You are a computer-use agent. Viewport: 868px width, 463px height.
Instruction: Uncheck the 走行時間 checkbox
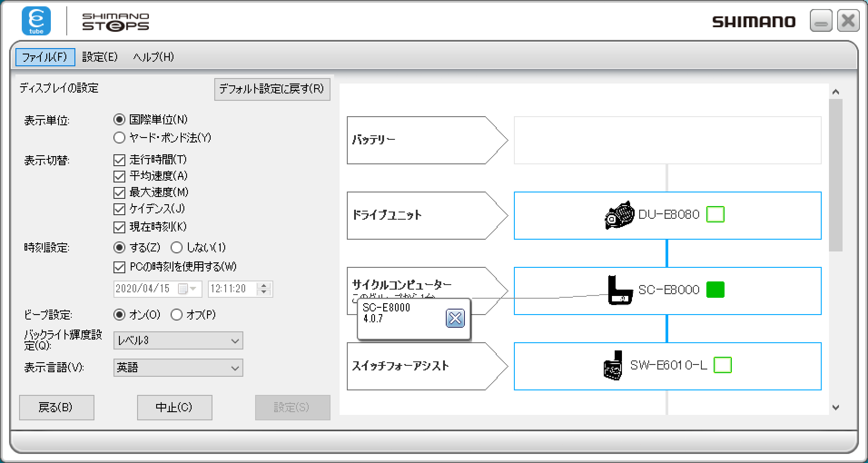(x=119, y=160)
